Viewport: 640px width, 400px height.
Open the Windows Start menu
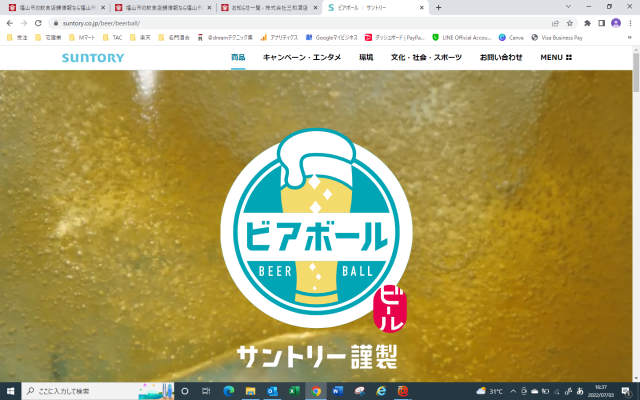click(10, 391)
